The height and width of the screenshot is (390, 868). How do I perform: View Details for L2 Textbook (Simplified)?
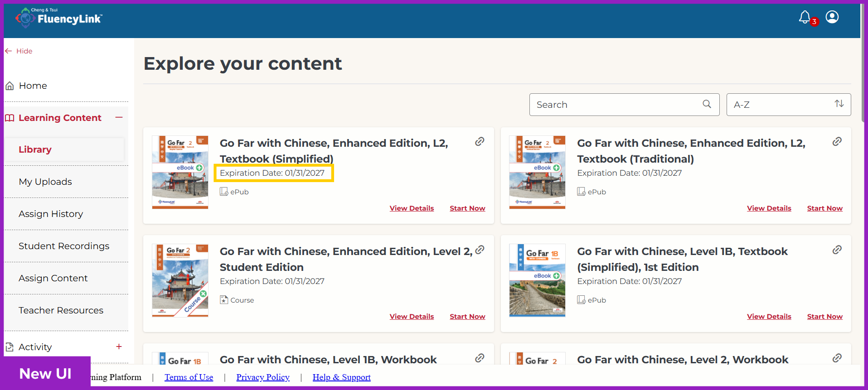click(x=412, y=208)
